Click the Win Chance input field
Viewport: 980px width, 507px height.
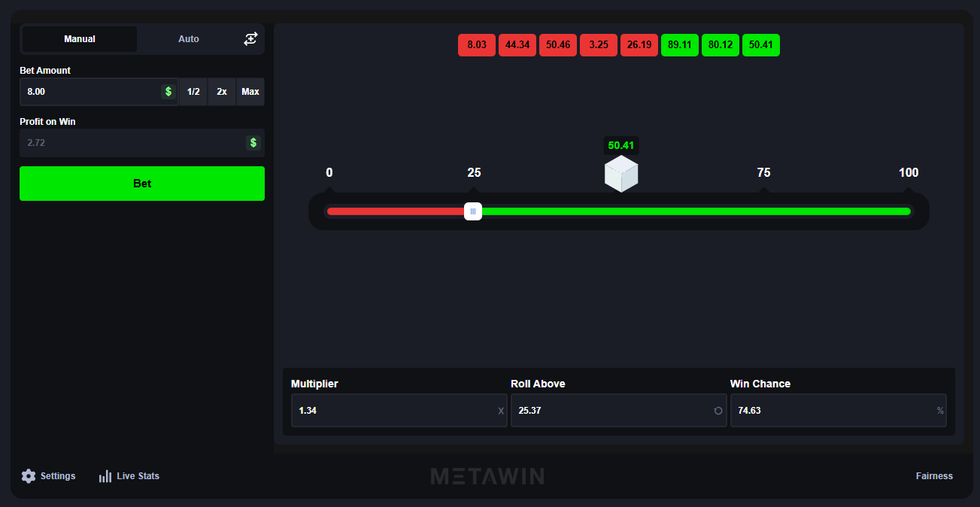point(839,411)
